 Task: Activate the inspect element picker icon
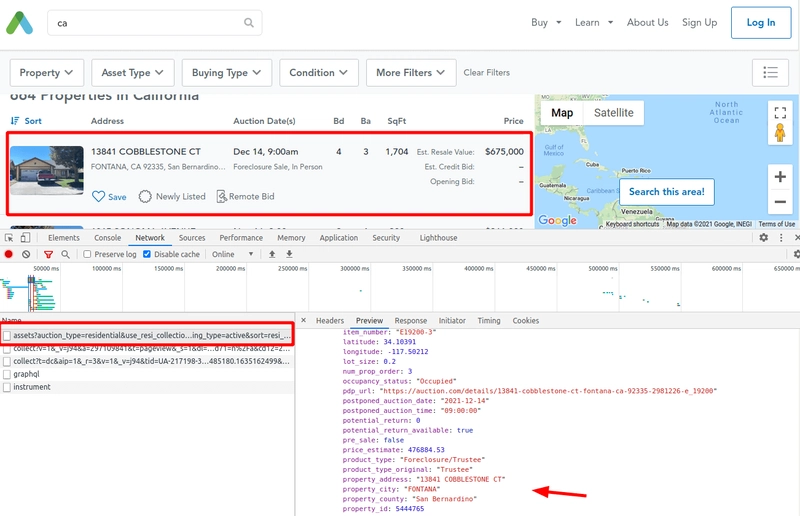pos(9,238)
